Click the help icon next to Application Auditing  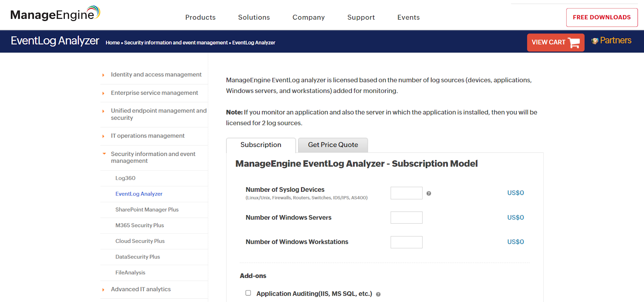pos(378,294)
